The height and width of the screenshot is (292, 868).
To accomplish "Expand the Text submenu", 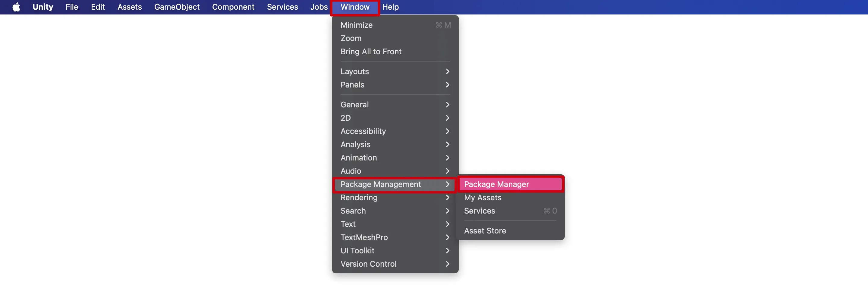I will pos(395,224).
